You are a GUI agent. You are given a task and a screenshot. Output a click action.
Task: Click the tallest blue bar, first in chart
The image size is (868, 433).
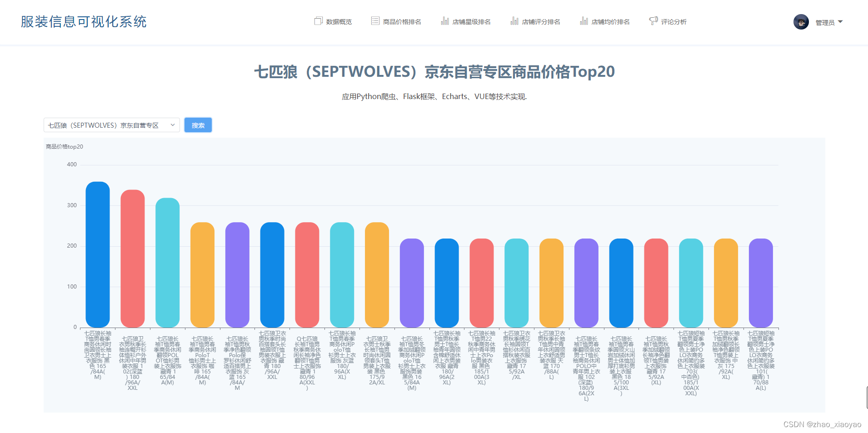coord(98,254)
